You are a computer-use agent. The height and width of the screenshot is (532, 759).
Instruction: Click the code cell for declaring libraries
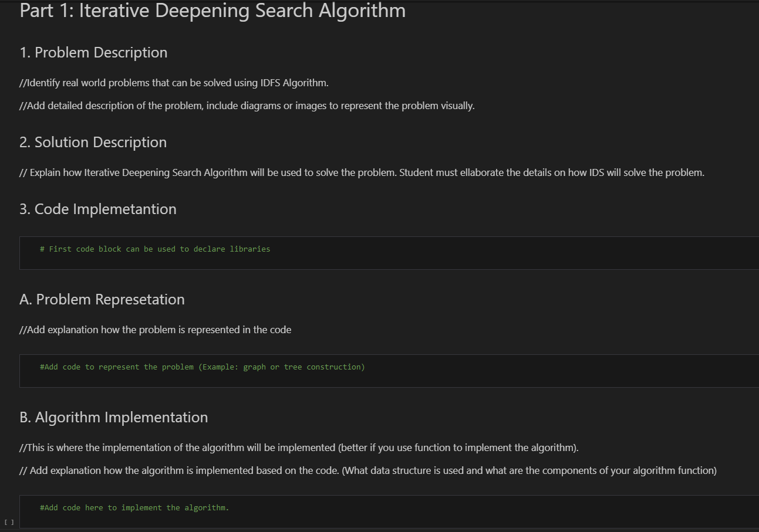click(x=389, y=253)
